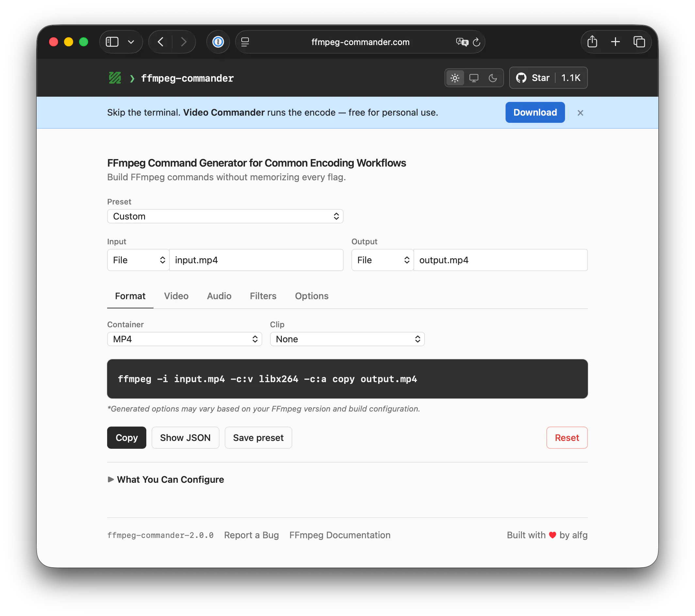Open the Output type File dropdown
The width and height of the screenshot is (695, 616).
point(382,260)
